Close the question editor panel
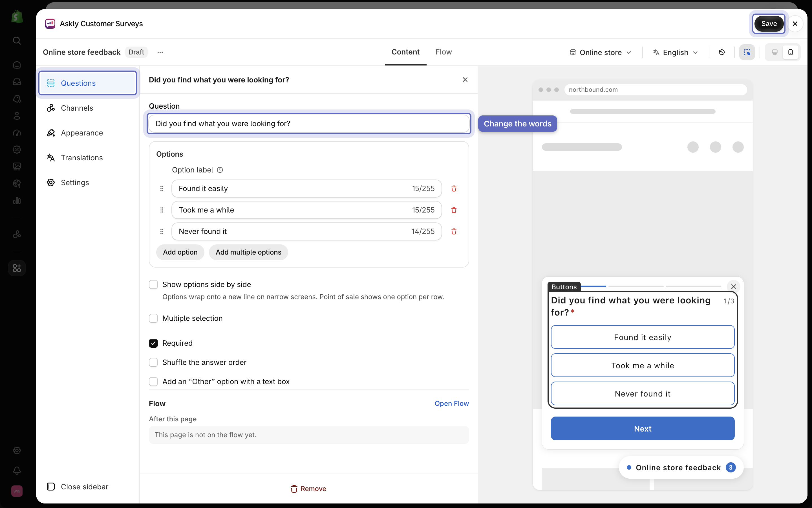 click(x=465, y=80)
